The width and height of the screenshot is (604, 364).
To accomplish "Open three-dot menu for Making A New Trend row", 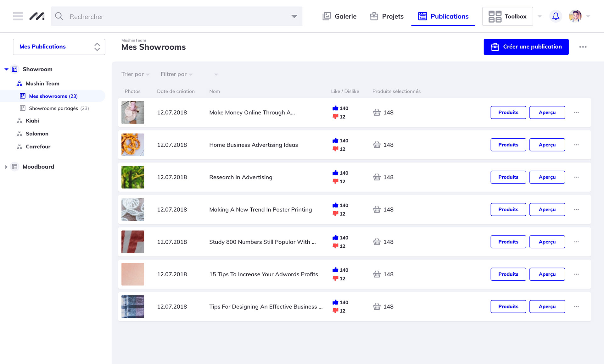I will [576, 209].
